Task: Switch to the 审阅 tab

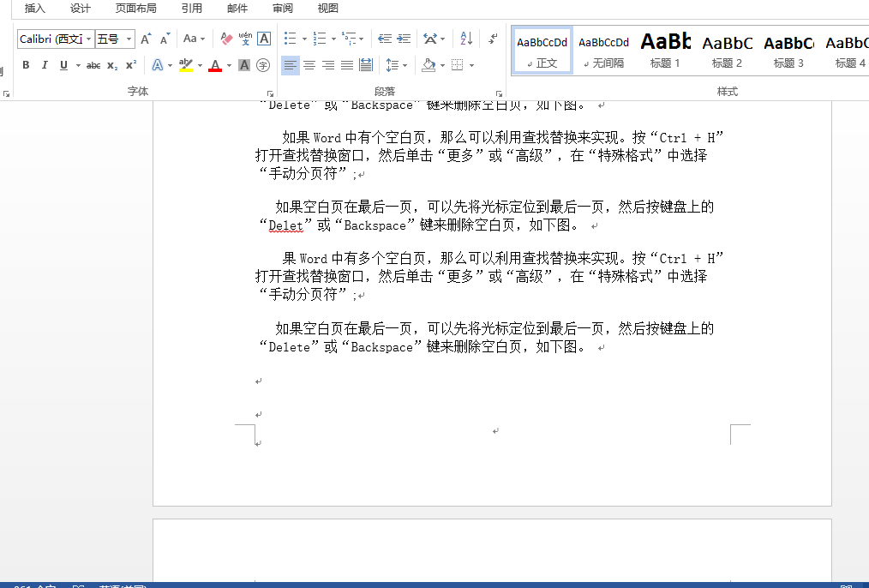Action: click(x=283, y=9)
